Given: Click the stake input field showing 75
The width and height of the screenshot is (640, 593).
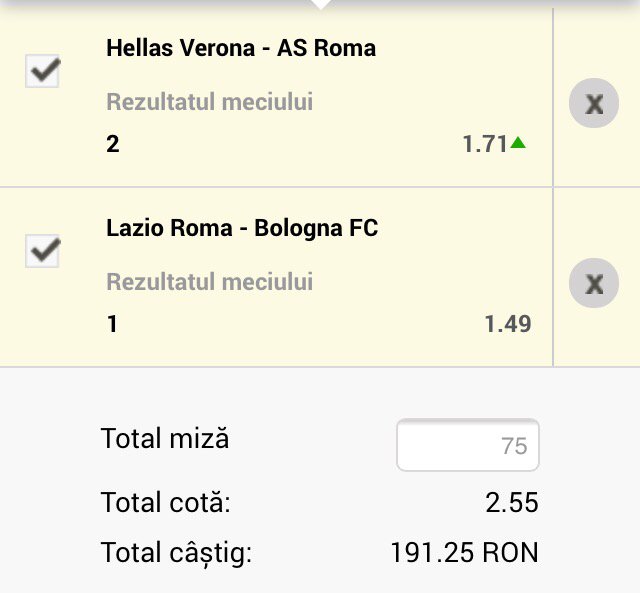Looking at the screenshot, I should tap(468, 445).
